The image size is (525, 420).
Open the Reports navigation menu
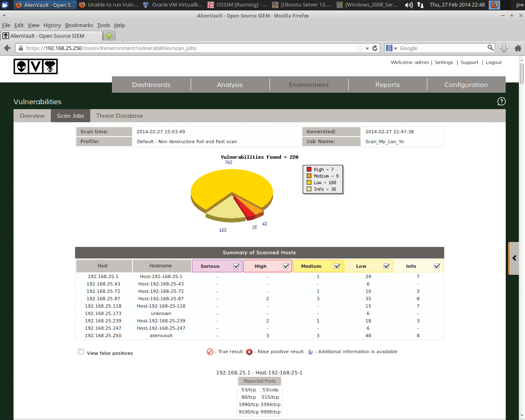pos(388,84)
